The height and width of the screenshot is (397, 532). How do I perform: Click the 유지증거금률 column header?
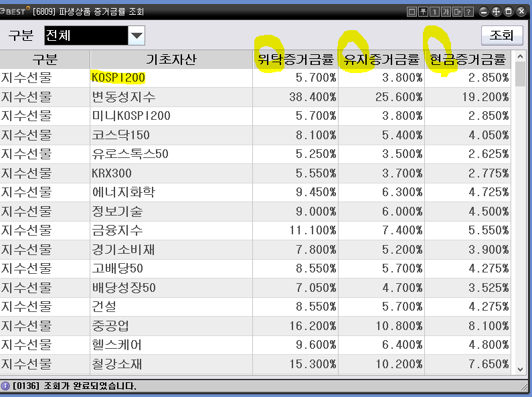pyautogui.click(x=381, y=60)
